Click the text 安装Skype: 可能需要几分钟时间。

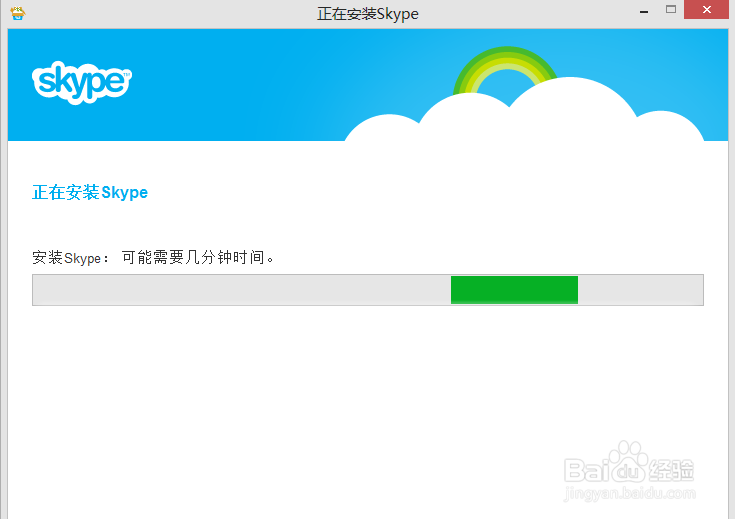point(153,257)
